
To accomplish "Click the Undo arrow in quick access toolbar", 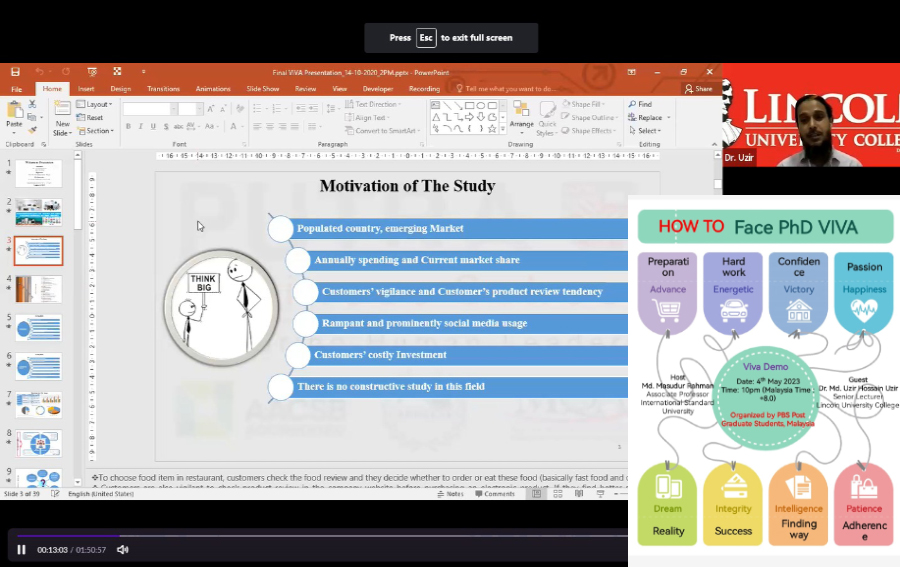I will click(x=39, y=72).
